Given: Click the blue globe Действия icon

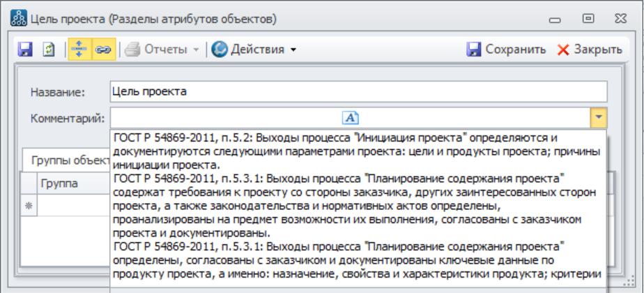Looking at the screenshot, I should [x=220, y=50].
